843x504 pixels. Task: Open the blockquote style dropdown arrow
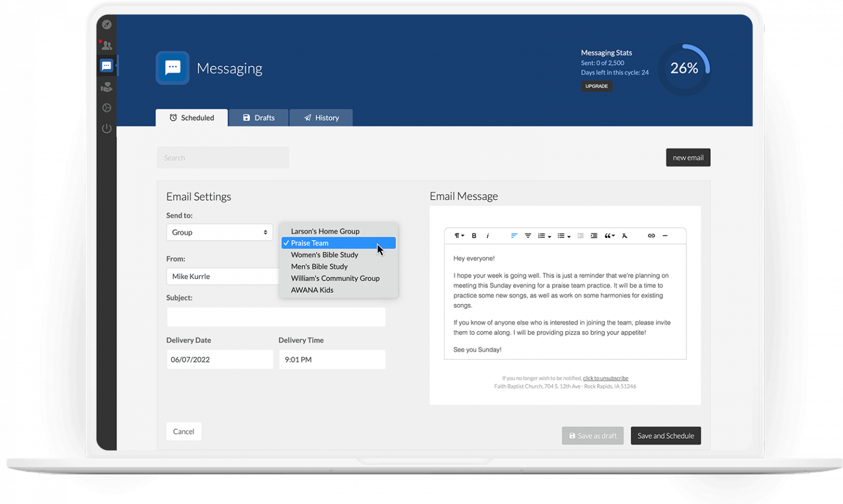(614, 236)
